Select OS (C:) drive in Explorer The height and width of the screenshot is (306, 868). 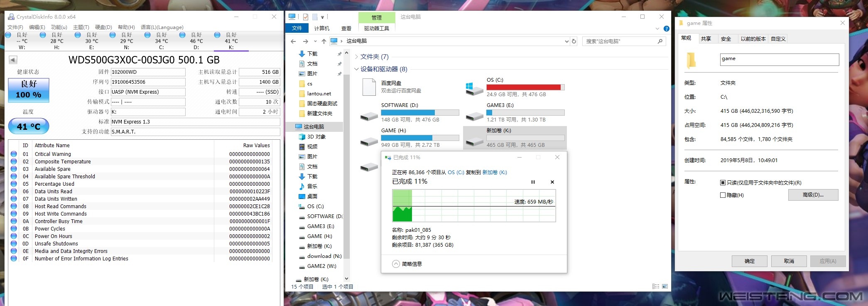point(515,88)
